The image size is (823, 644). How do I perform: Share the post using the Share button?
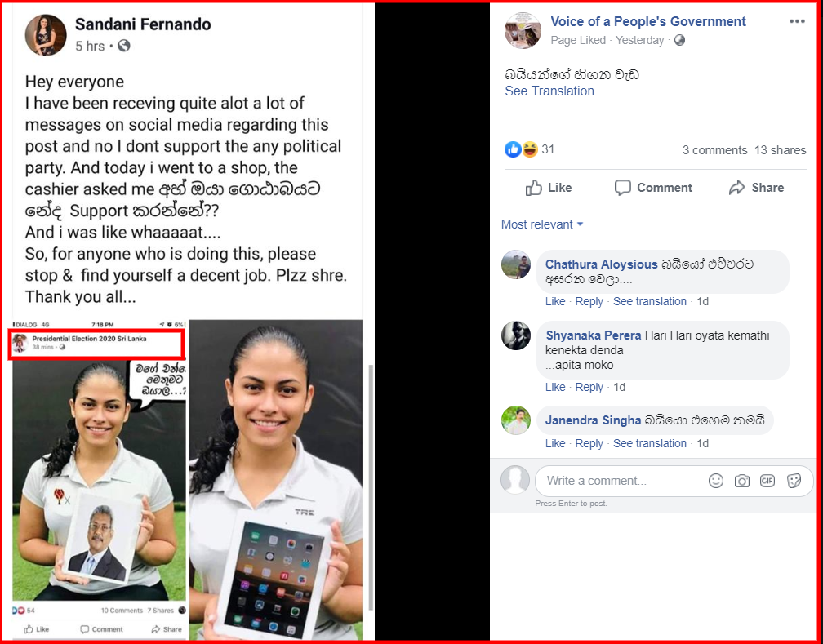(x=756, y=188)
